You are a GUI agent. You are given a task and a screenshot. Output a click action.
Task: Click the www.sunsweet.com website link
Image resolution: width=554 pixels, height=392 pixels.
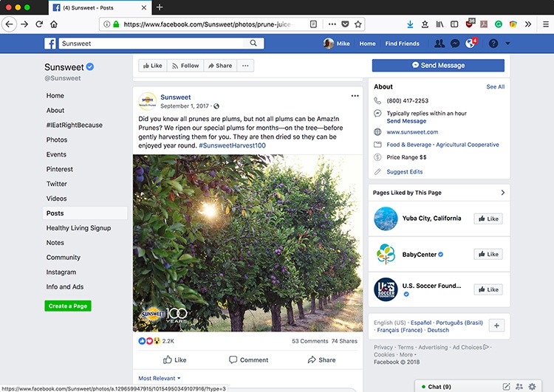pos(412,132)
